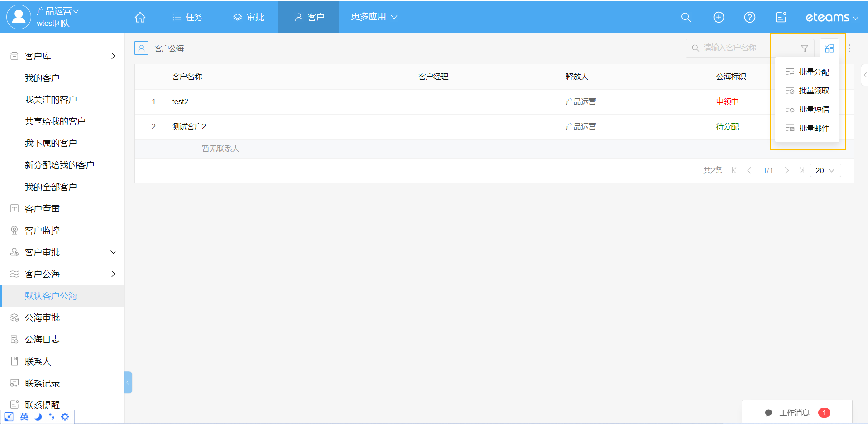Open the user profile avatar
Viewport: 868px width, 424px height.
[19, 17]
